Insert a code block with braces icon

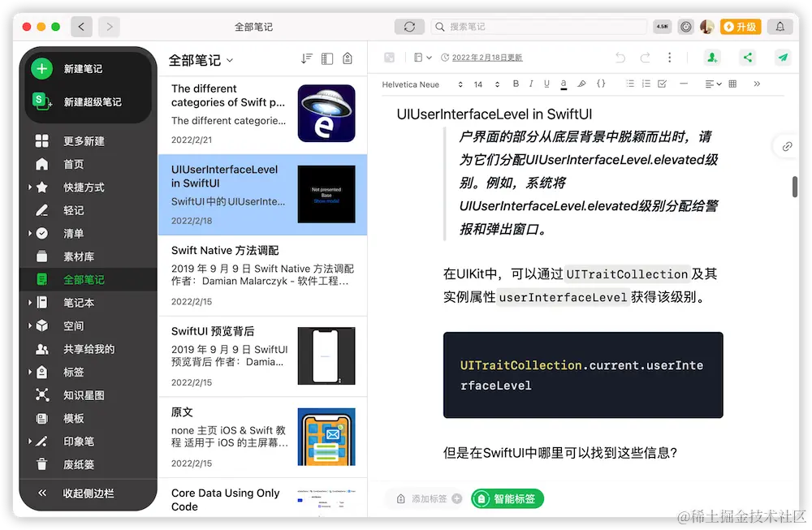(601, 84)
